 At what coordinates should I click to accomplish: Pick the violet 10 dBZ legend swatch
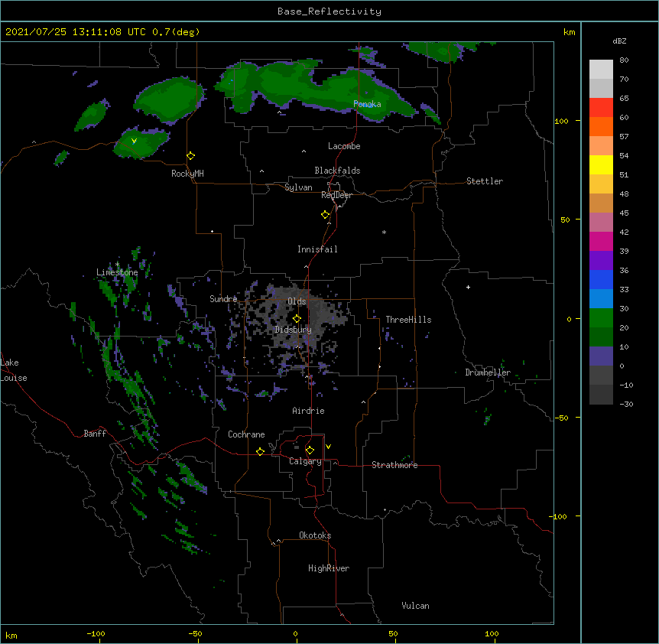click(601, 356)
